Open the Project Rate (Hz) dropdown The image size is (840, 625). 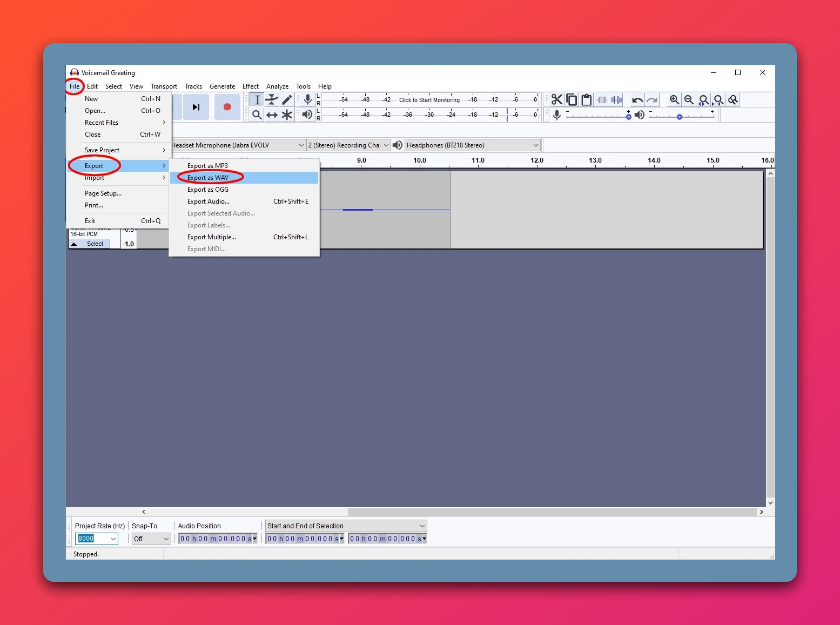pos(113,539)
